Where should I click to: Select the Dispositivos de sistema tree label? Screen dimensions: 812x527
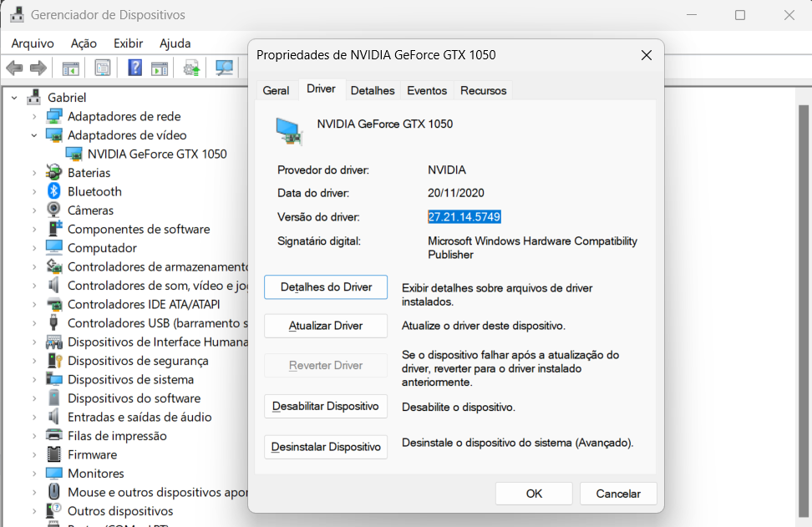click(130, 379)
